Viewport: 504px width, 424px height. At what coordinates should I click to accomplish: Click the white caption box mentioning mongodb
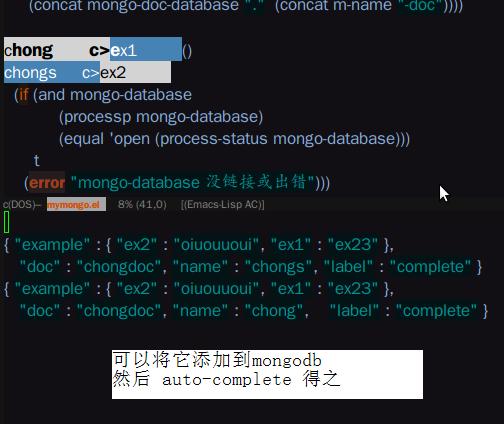(267, 374)
